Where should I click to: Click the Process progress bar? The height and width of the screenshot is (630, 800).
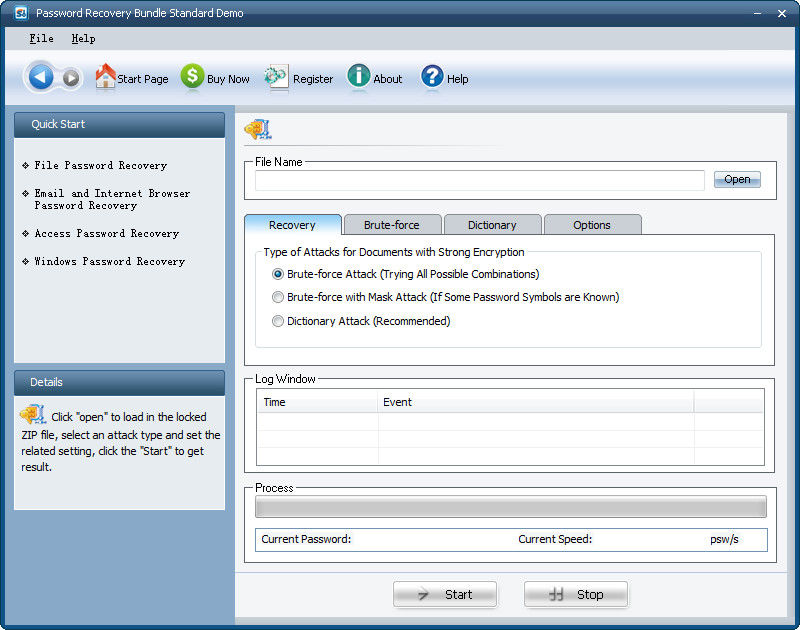click(x=511, y=507)
